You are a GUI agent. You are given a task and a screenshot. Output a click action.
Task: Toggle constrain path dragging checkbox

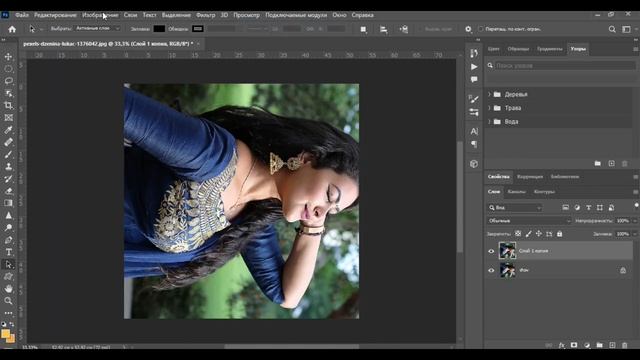(x=481, y=29)
